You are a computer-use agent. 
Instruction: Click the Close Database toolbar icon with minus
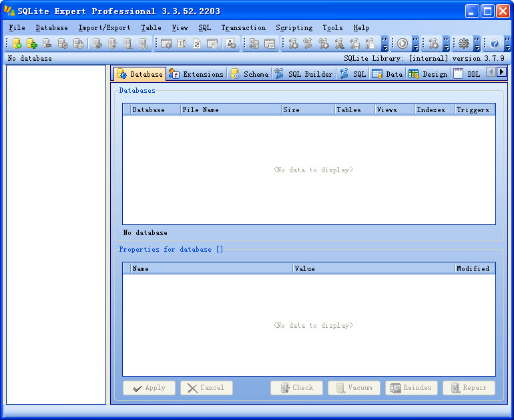pyautogui.click(x=47, y=44)
